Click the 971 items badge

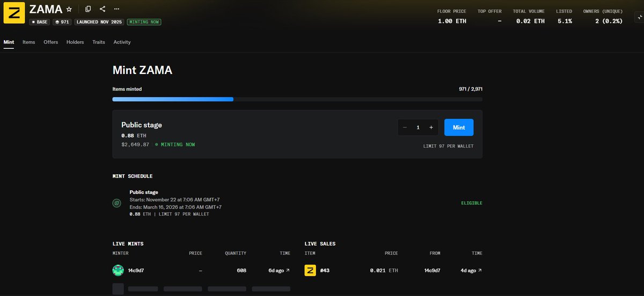(x=62, y=22)
